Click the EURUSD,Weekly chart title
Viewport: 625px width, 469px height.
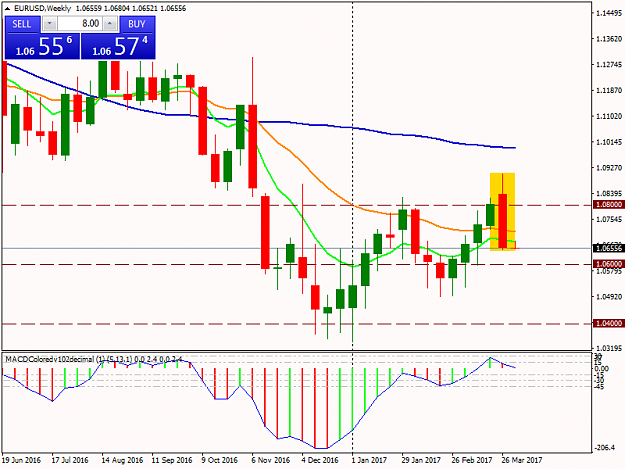point(42,8)
